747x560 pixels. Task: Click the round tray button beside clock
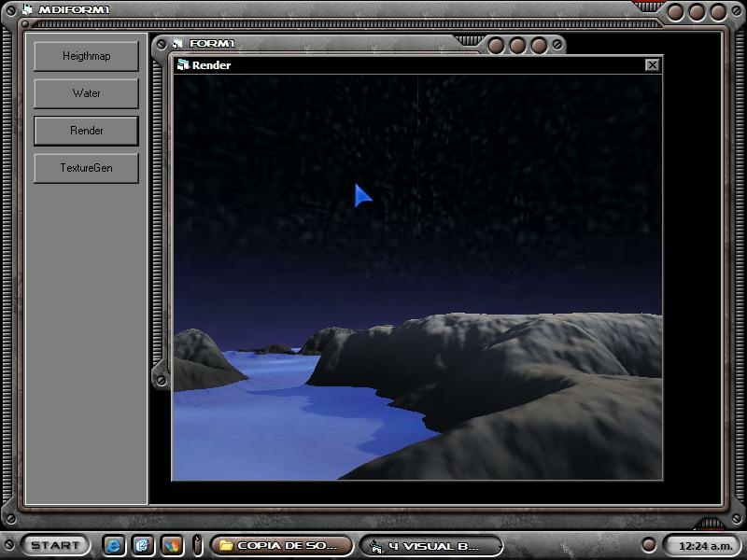[648, 544]
